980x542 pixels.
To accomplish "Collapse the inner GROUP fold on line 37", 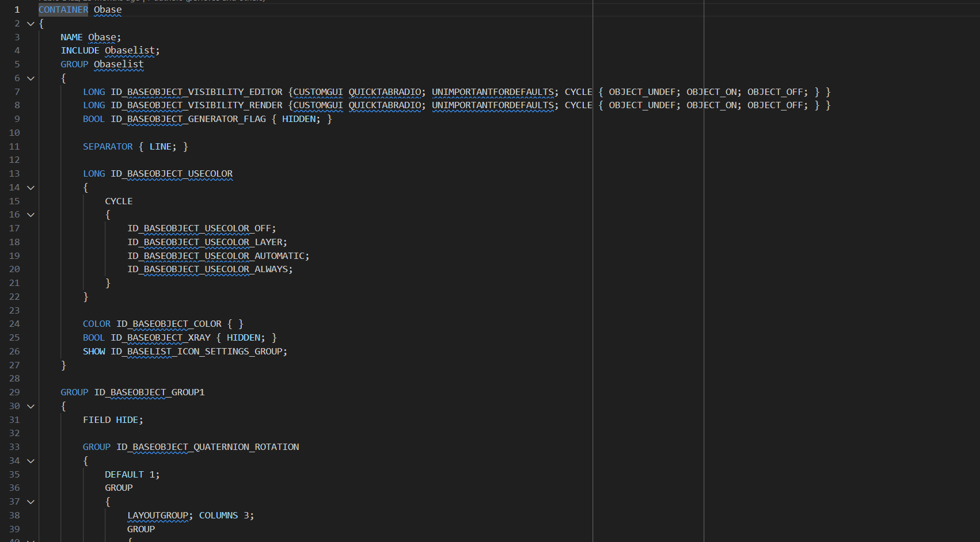I will coord(31,501).
